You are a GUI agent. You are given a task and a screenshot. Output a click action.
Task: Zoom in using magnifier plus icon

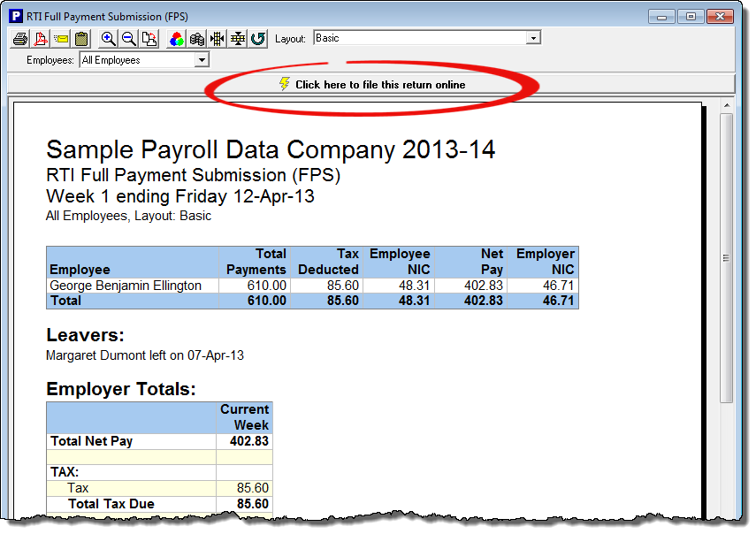pyautogui.click(x=109, y=39)
